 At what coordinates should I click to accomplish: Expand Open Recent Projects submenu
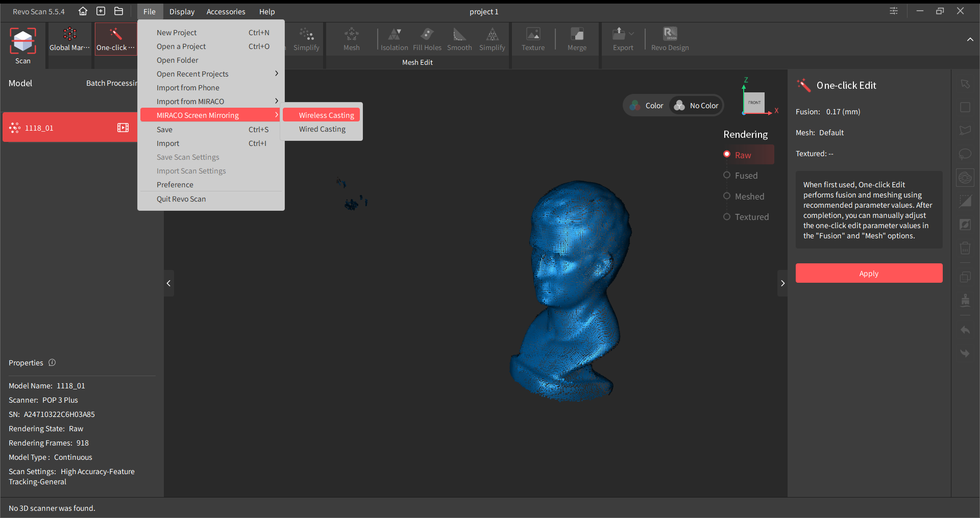pyautogui.click(x=276, y=73)
